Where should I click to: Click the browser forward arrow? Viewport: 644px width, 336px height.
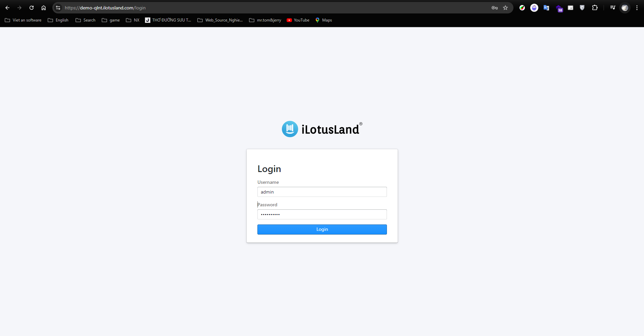[19, 8]
